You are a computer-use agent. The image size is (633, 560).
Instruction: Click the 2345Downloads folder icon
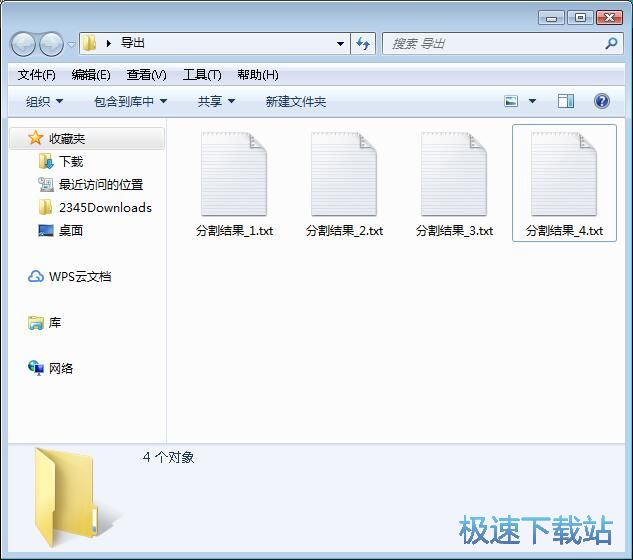[x=45, y=207]
